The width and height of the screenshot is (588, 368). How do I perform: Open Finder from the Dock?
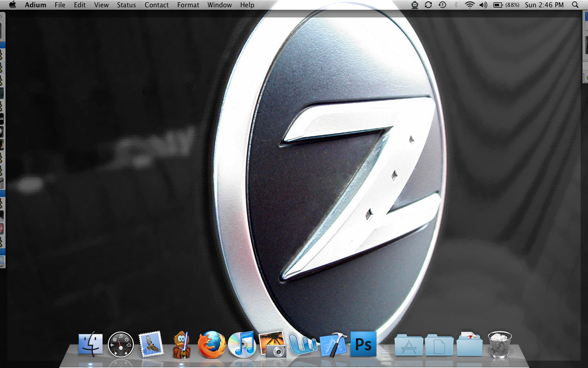pyautogui.click(x=90, y=344)
